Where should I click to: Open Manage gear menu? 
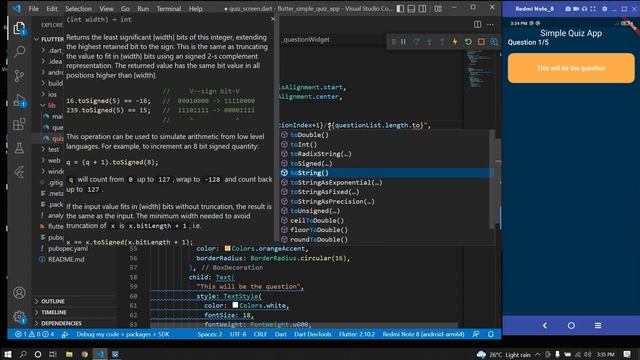(19, 317)
